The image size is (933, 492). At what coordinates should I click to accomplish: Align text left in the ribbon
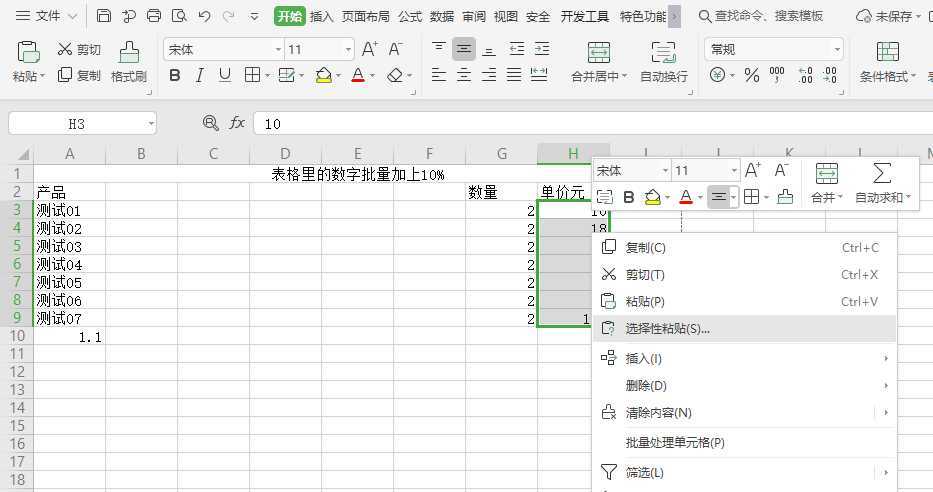click(x=439, y=74)
